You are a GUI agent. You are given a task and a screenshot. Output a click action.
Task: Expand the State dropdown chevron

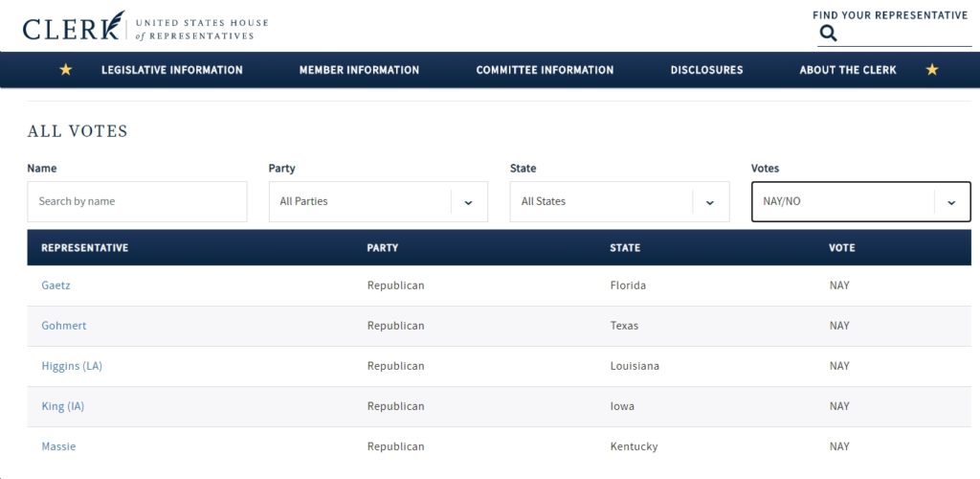pyautogui.click(x=710, y=202)
